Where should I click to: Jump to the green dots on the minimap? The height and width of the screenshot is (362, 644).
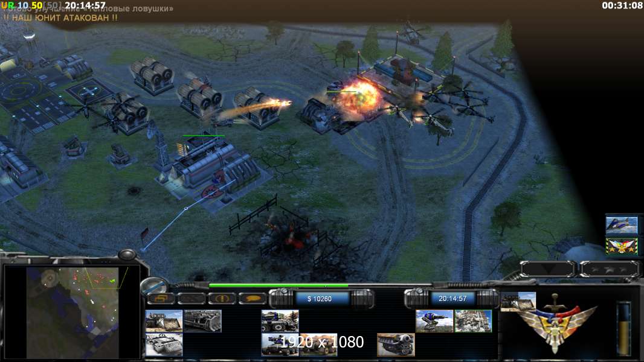[x=112, y=281]
